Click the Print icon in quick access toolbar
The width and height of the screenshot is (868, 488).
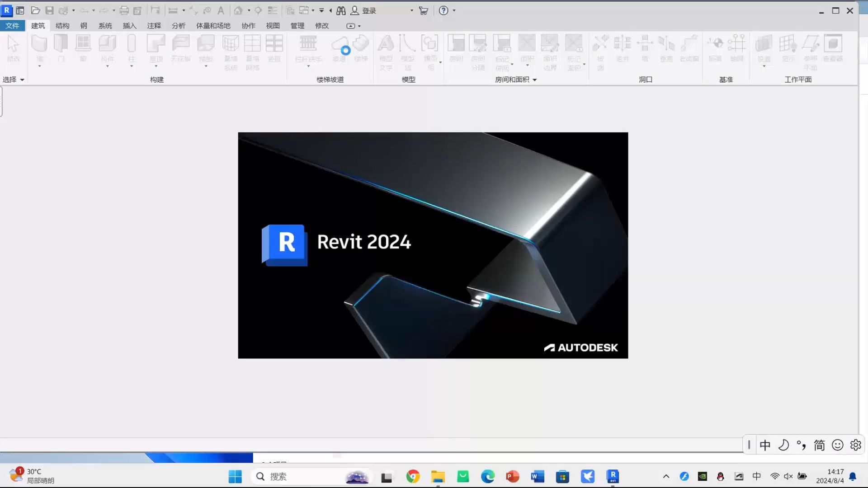[124, 10]
